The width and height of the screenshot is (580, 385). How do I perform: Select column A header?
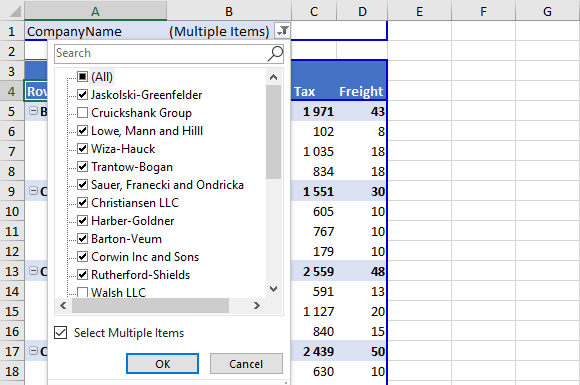pos(95,11)
